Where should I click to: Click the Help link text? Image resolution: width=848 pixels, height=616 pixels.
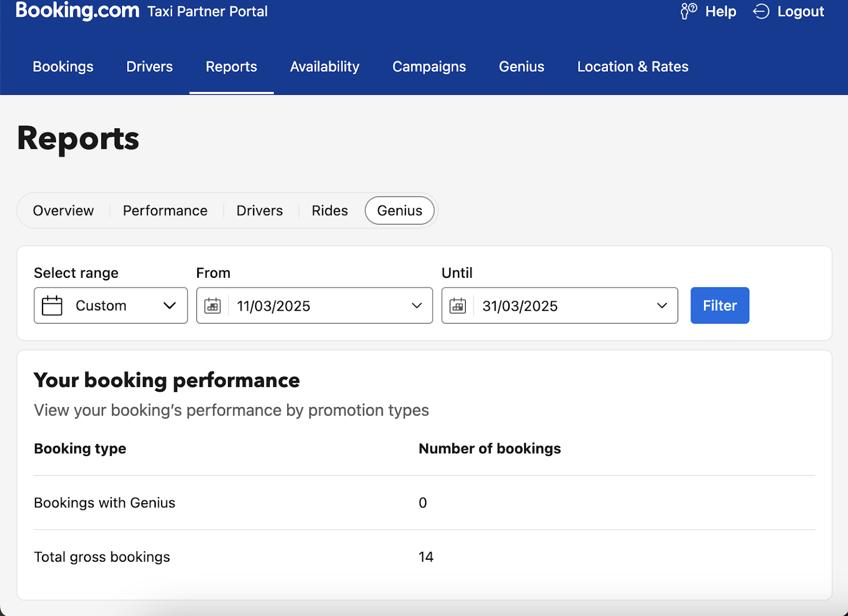coord(721,12)
